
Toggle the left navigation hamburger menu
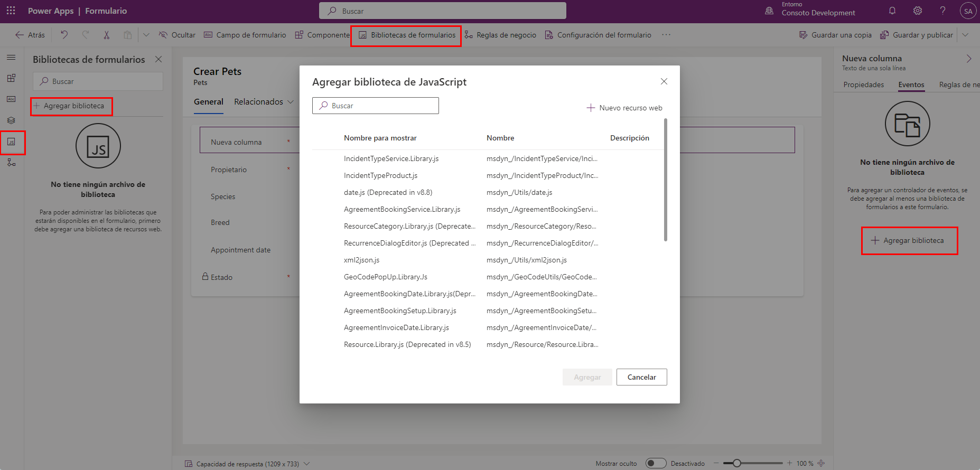[11, 58]
